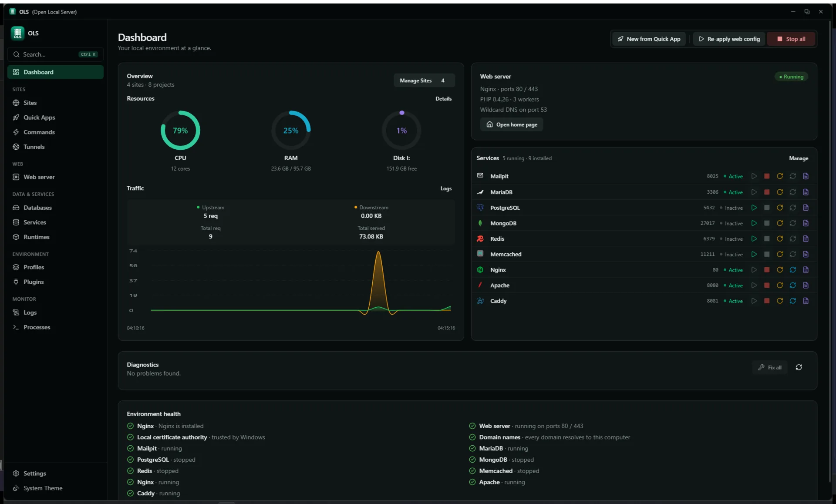Open Profiles under Environment
The image size is (836, 504).
click(55, 267)
